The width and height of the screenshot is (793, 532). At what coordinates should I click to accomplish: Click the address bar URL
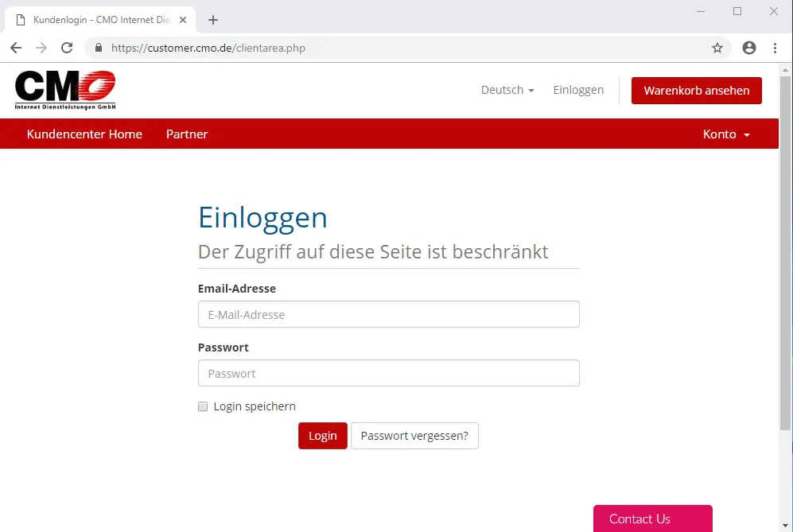tap(208, 48)
